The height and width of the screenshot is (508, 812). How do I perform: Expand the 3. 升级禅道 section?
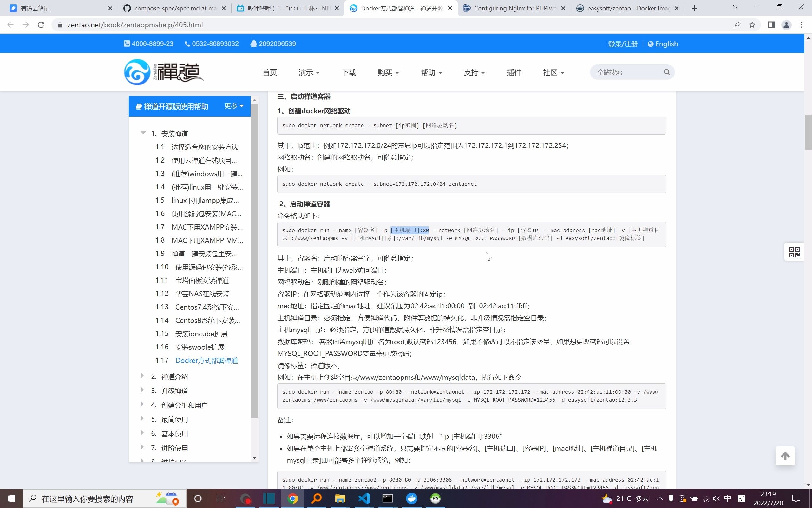tap(142, 390)
